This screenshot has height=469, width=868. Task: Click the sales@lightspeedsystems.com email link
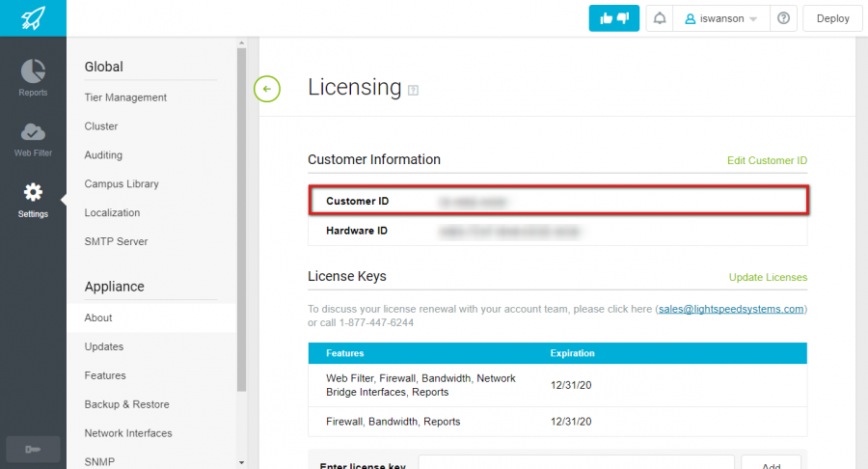731,309
